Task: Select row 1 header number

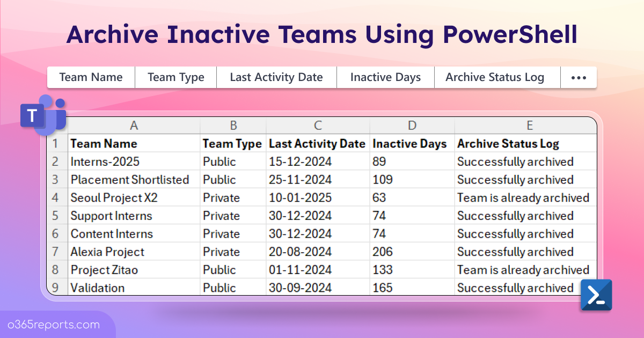Action: pyautogui.click(x=57, y=143)
